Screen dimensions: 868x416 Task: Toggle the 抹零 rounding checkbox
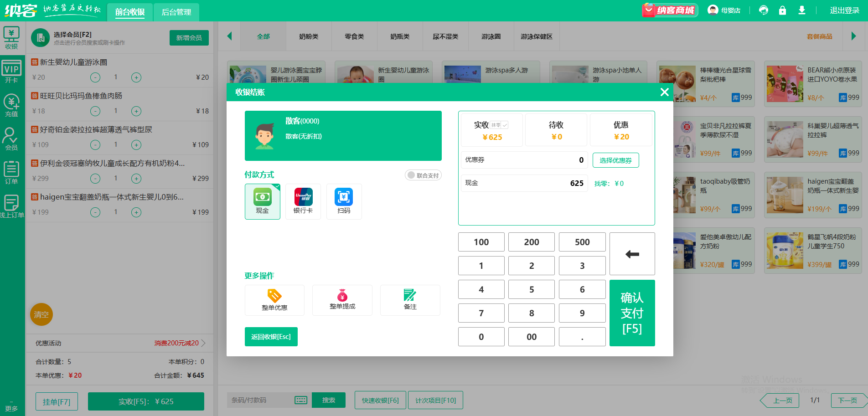tap(498, 124)
